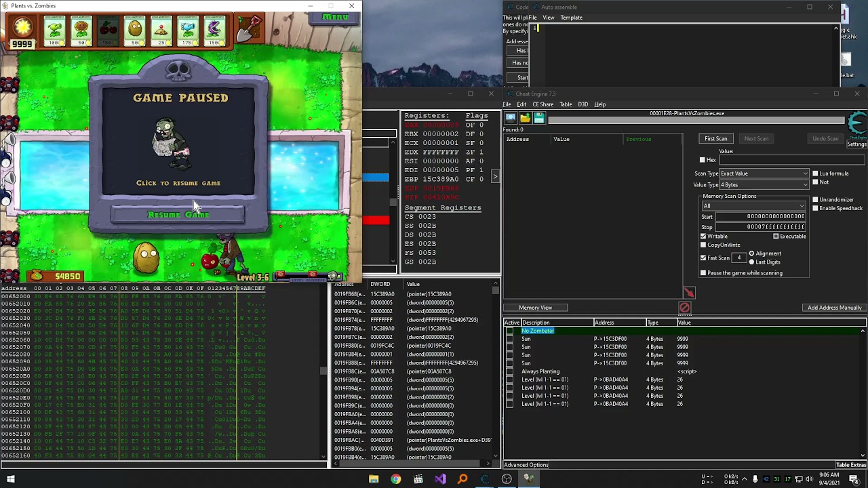Click the Cheat Engine logo
The width and height of the screenshot is (868, 488).
tap(857, 124)
